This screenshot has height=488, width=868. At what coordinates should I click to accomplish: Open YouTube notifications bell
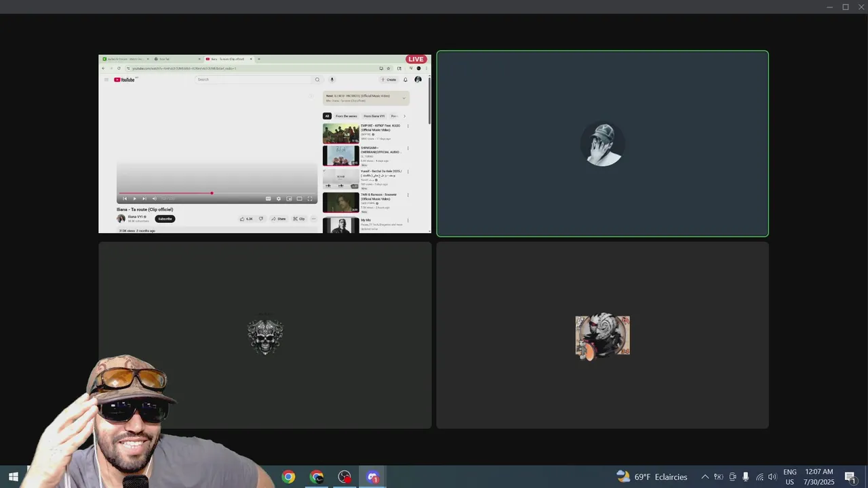click(x=406, y=79)
